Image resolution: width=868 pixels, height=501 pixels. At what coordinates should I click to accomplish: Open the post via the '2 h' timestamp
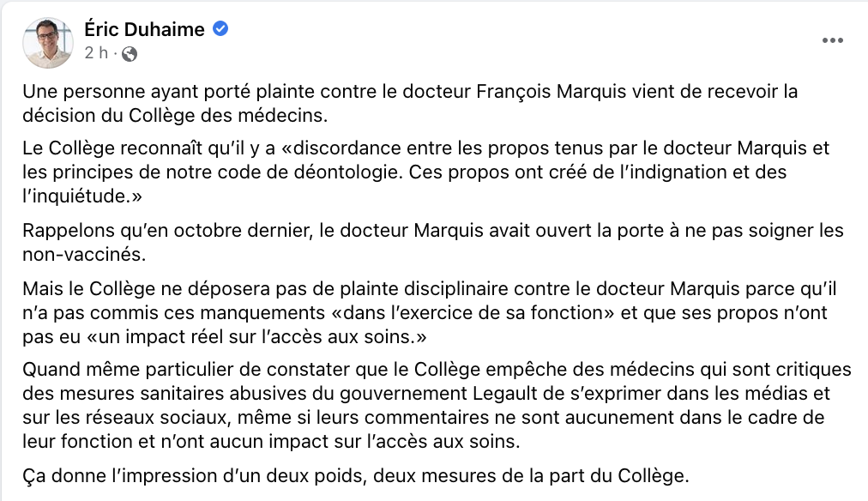[96, 53]
